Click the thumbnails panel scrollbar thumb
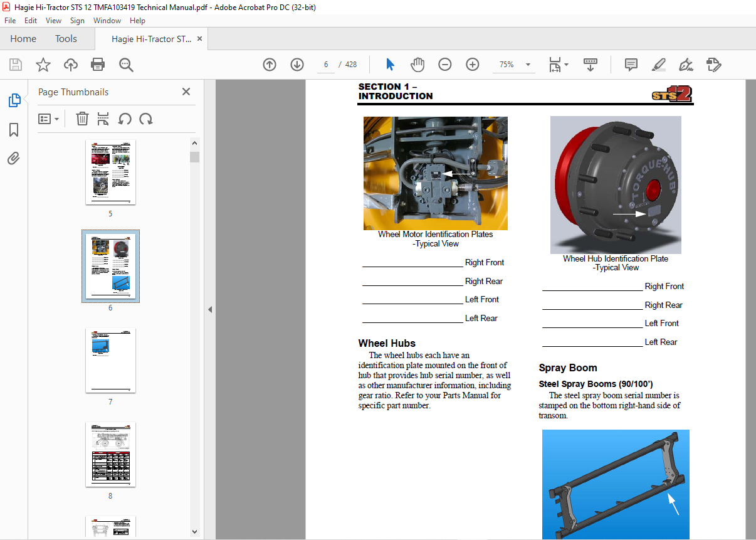 (x=195, y=157)
